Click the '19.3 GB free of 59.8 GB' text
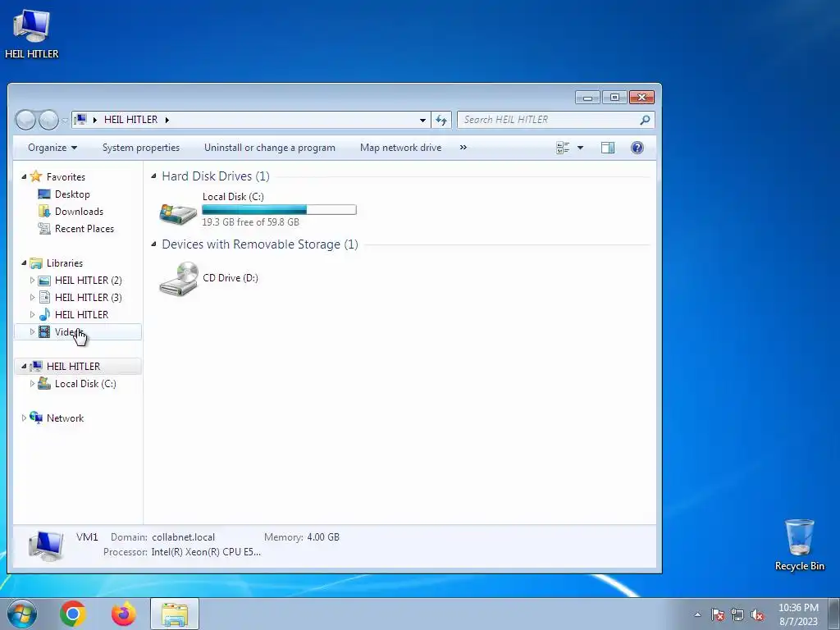 (x=250, y=221)
